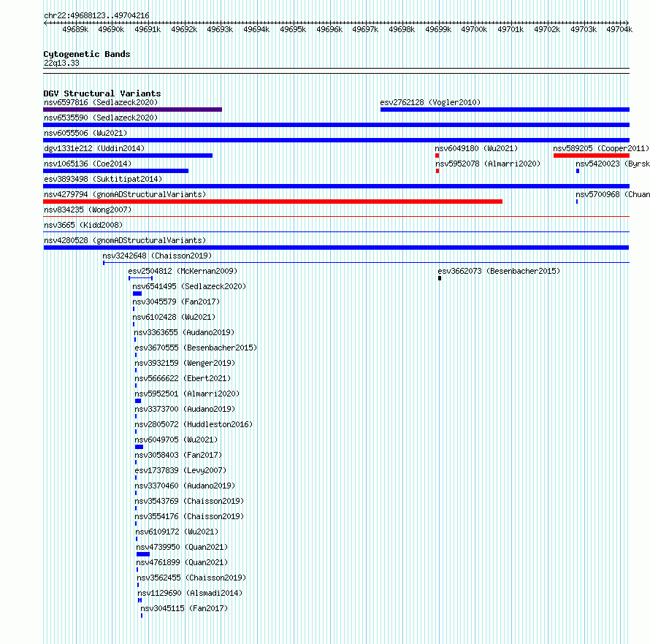Click the Cytogenetic Bands track title
Image resolution: width=650 pixels, height=644 pixels.
pyautogui.click(x=87, y=54)
